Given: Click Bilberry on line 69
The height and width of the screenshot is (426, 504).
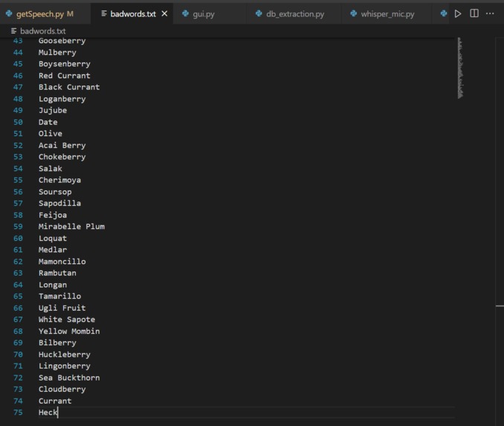Looking at the screenshot, I should [x=57, y=343].
